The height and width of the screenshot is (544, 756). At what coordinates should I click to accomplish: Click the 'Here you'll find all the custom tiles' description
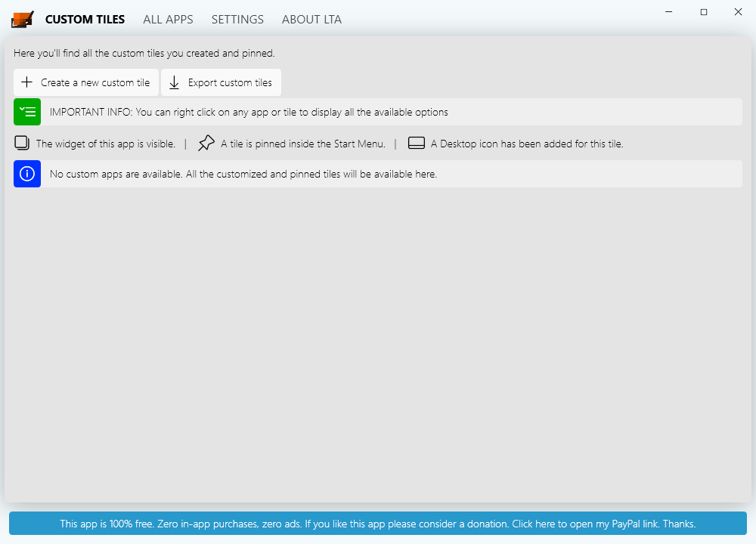pyautogui.click(x=144, y=53)
